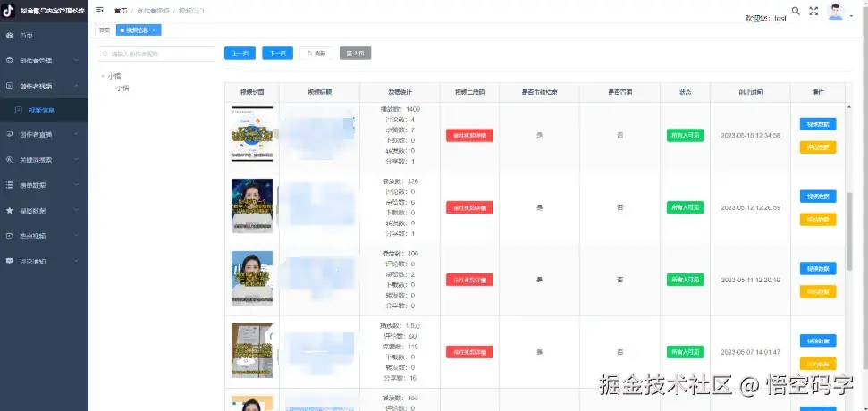Open the 视频信息 submenu item

pos(45,110)
